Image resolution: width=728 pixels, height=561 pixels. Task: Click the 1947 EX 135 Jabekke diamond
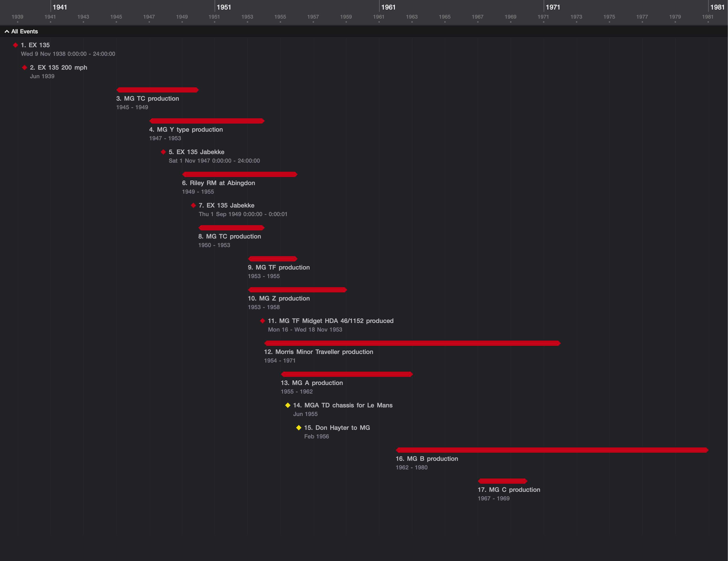(x=163, y=152)
